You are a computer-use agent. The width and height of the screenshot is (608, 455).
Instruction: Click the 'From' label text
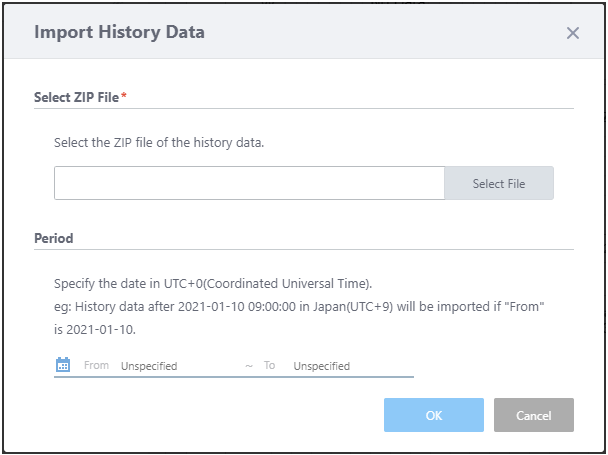pos(96,366)
